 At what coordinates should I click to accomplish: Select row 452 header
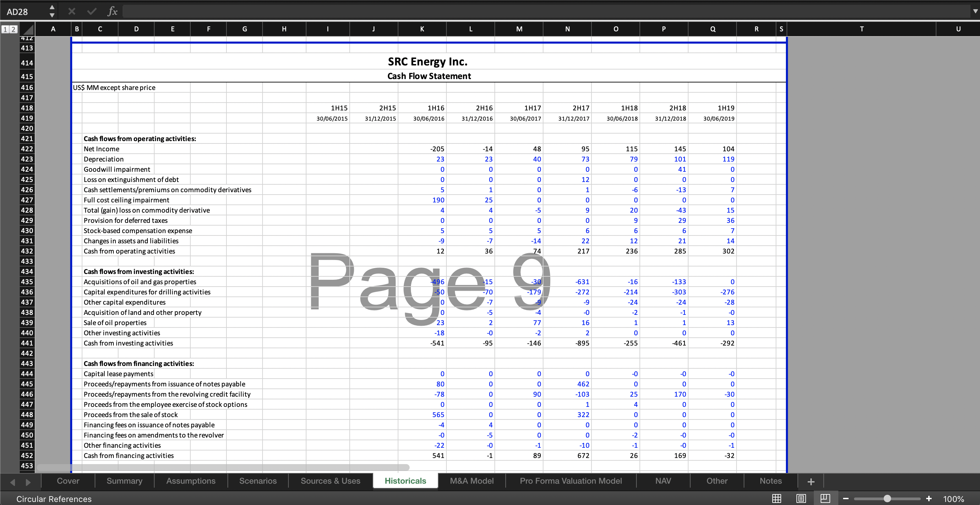27,456
